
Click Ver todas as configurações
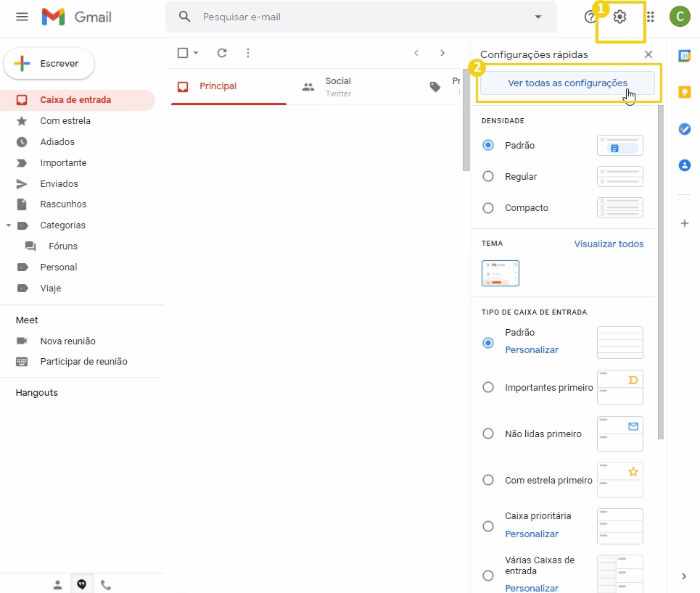pos(568,83)
